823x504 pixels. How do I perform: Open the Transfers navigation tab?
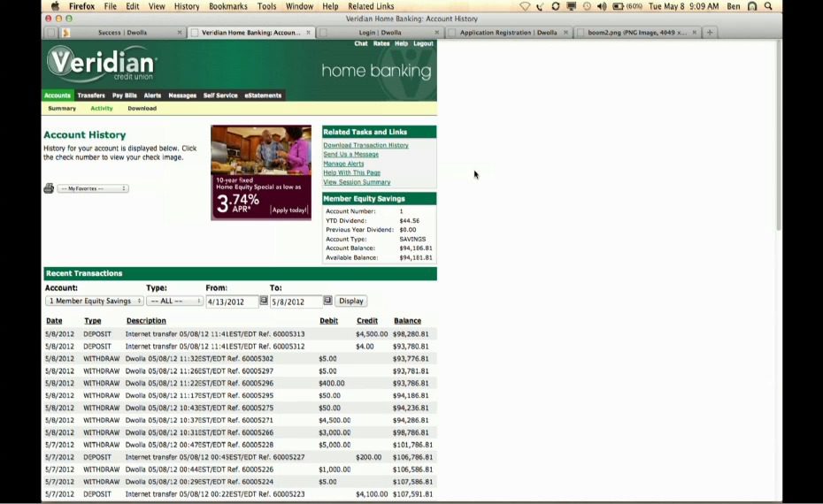[91, 95]
